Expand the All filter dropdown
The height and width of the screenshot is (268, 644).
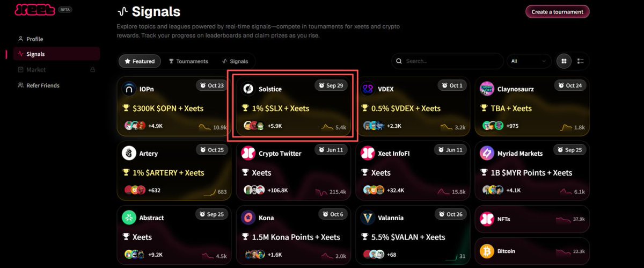[529, 61]
